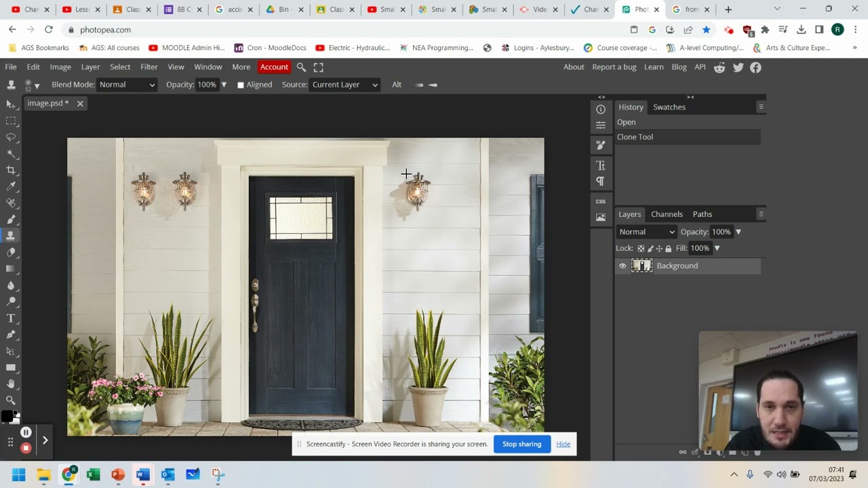Open the File menu
Image resolution: width=868 pixels, height=488 pixels.
click(x=11, y=67)
